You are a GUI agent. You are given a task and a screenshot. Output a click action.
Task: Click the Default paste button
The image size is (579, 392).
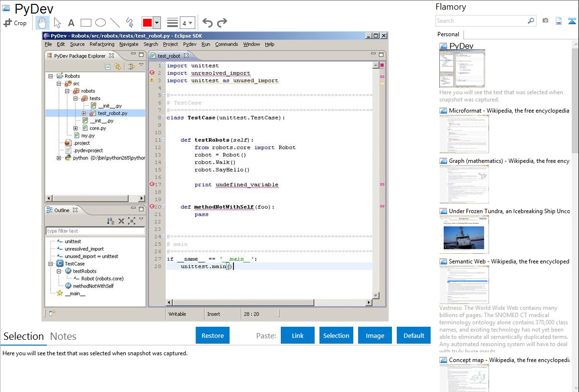(414, 335)
